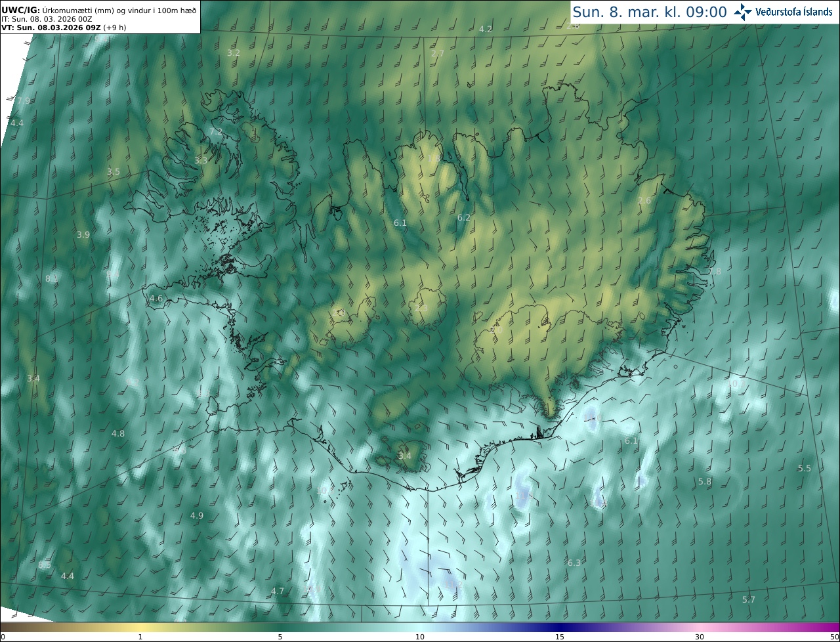Click the '5' tick label on the legend
The height and width of the screenshot is (642, 840).
click(x=280, y=637)
